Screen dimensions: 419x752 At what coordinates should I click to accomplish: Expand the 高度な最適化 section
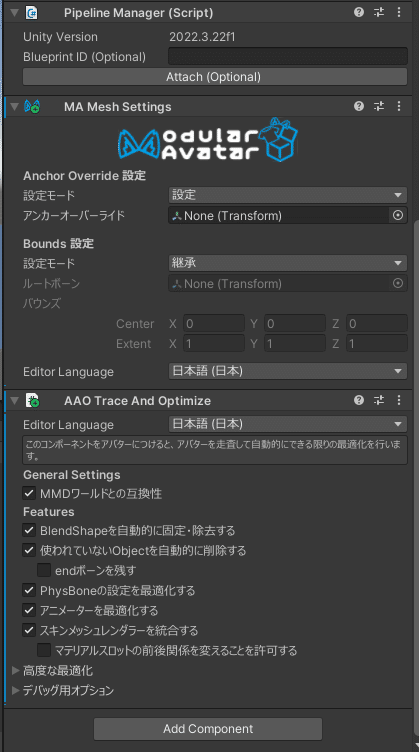15,670
